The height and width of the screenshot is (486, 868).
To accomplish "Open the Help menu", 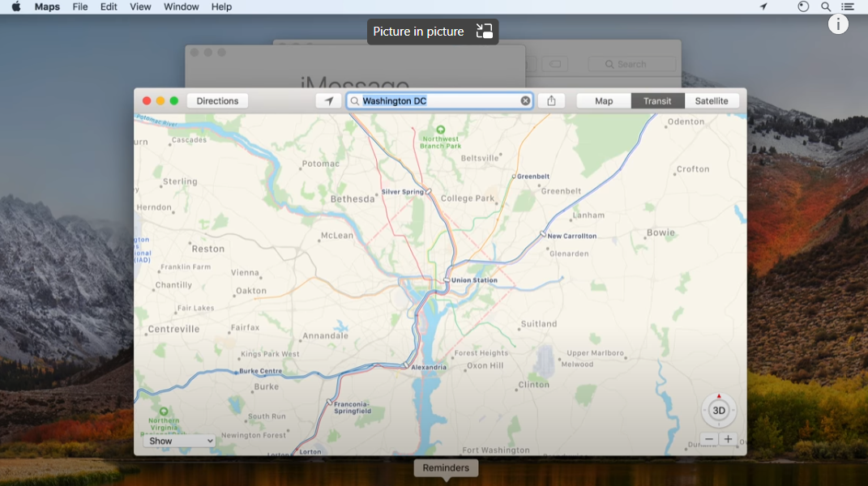I will tap(221, 6).
